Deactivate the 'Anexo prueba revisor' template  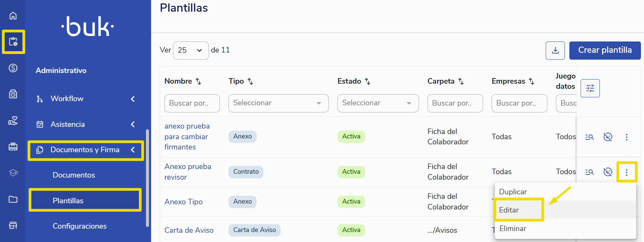608,172
